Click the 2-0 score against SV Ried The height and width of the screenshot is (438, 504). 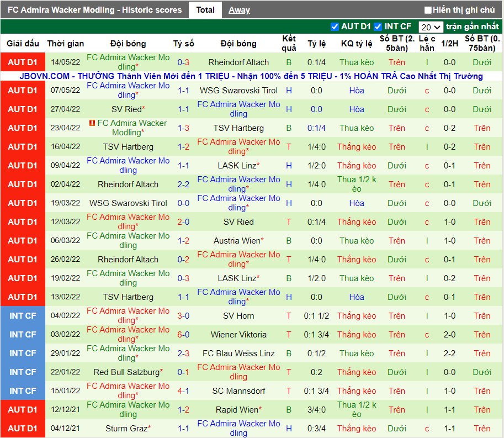pos(183,222)
